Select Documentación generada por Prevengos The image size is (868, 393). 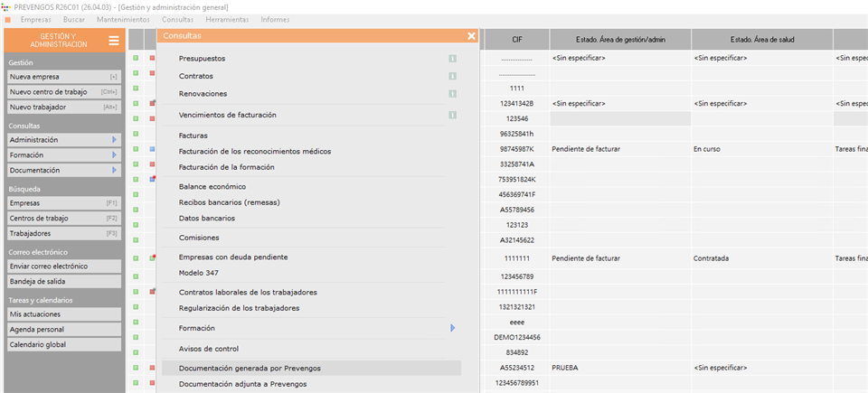pyautogui.click(x=250, y=369)
